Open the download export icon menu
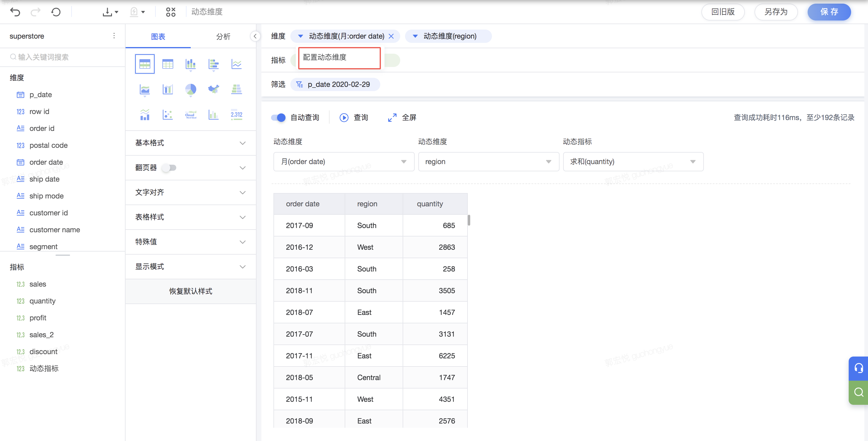 pyautogui.click(x=110, y=12)
